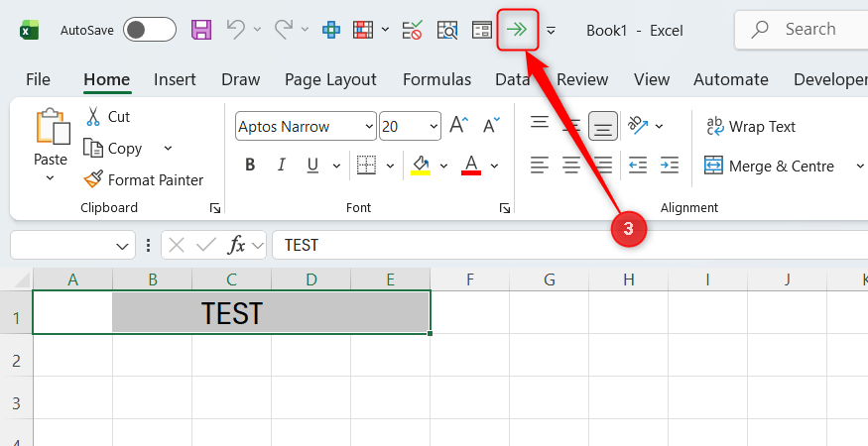
Task: Open the Page Layout tab
Action: point(330,79)
